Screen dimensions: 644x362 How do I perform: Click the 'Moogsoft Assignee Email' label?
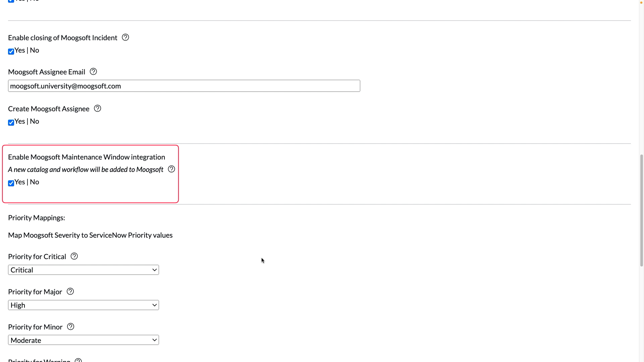pyautogui.click(x=47, y=72)
